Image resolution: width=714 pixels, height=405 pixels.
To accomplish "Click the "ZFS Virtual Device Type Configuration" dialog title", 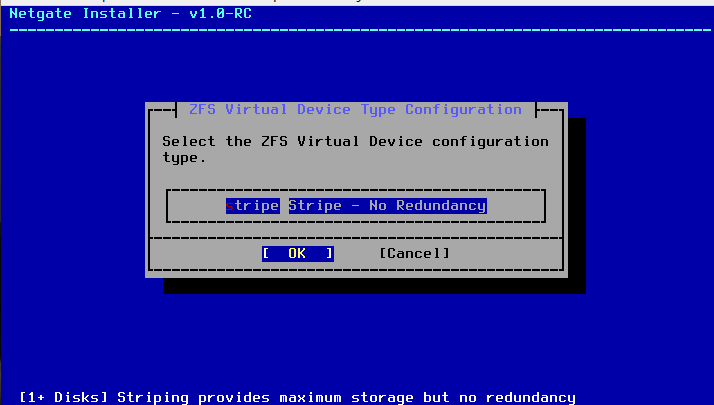I will click(355, 110).
